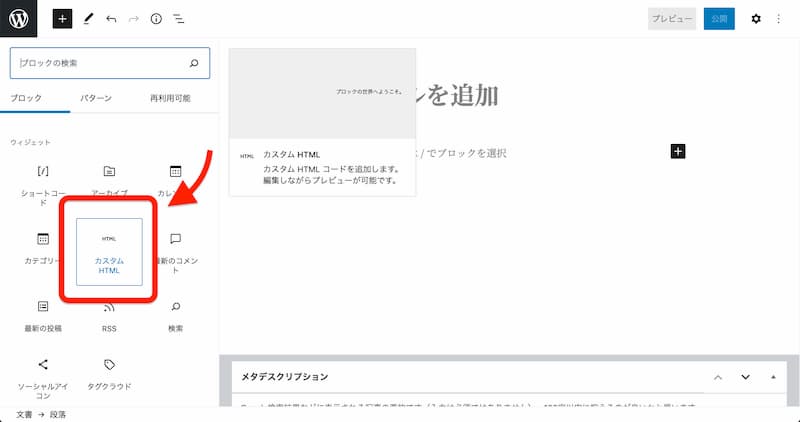800x422 pixels.
Task: Show document details info icon
Action: tap(156, 19)
